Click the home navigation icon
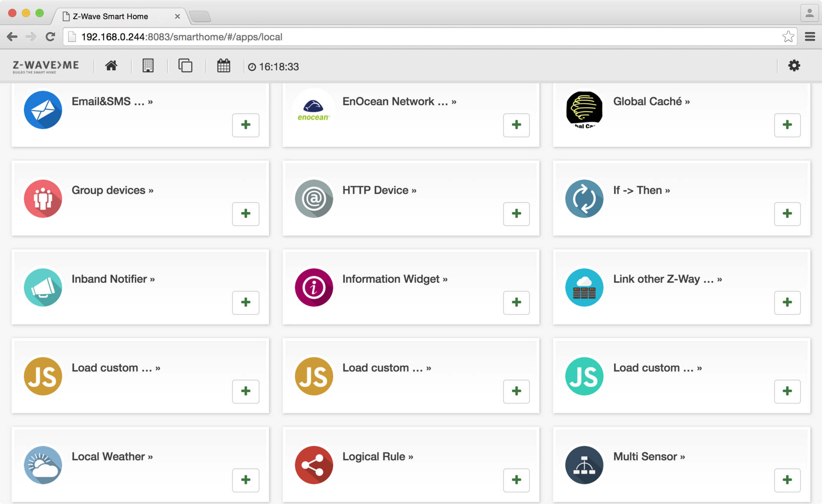This screenshot has width=822, height=504. (x=111, y=65)
